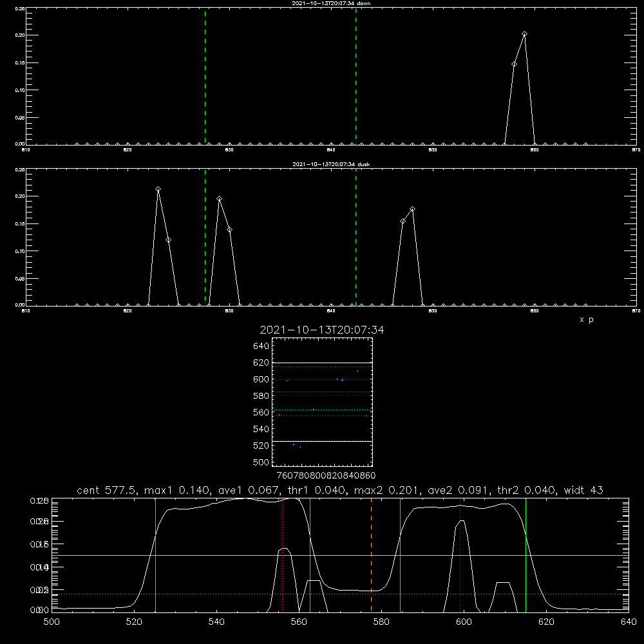Click bottom plot x-axis label 500
Screen dimensions: 644x644
[x=52, y=622]
